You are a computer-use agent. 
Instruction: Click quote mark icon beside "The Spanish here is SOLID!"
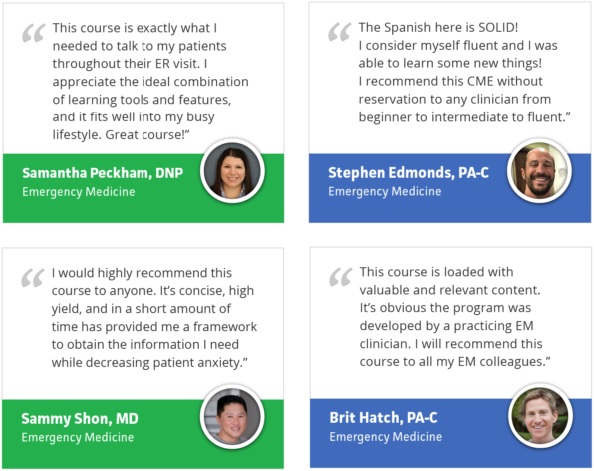tap(339, 32)
